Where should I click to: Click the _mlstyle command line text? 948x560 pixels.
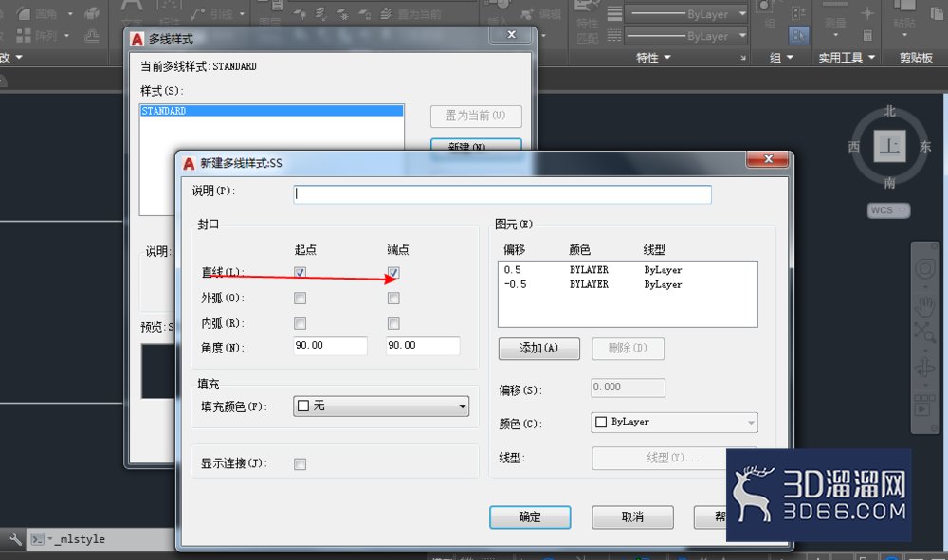[82, 539]
